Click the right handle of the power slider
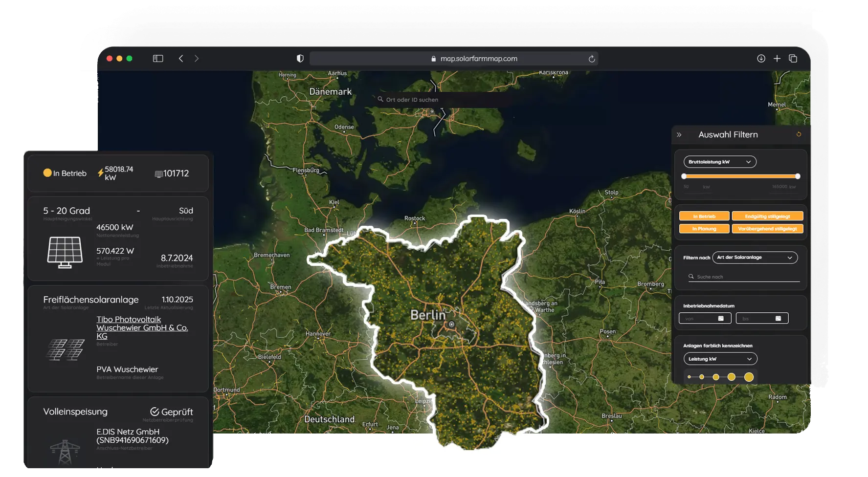 [x=798, y=176]
